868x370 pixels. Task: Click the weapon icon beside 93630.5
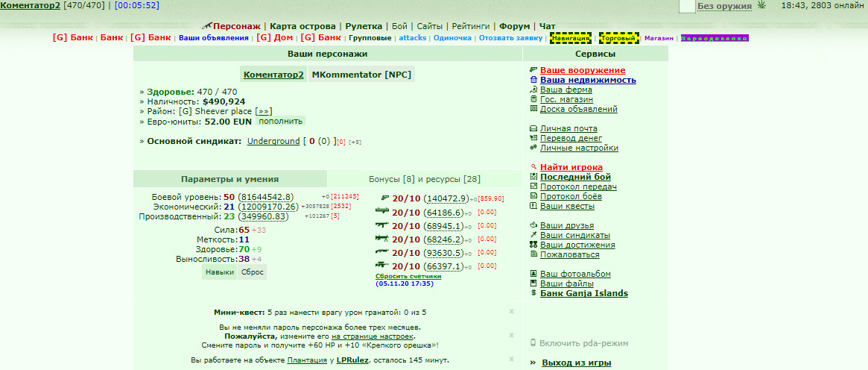pos(383,251)
